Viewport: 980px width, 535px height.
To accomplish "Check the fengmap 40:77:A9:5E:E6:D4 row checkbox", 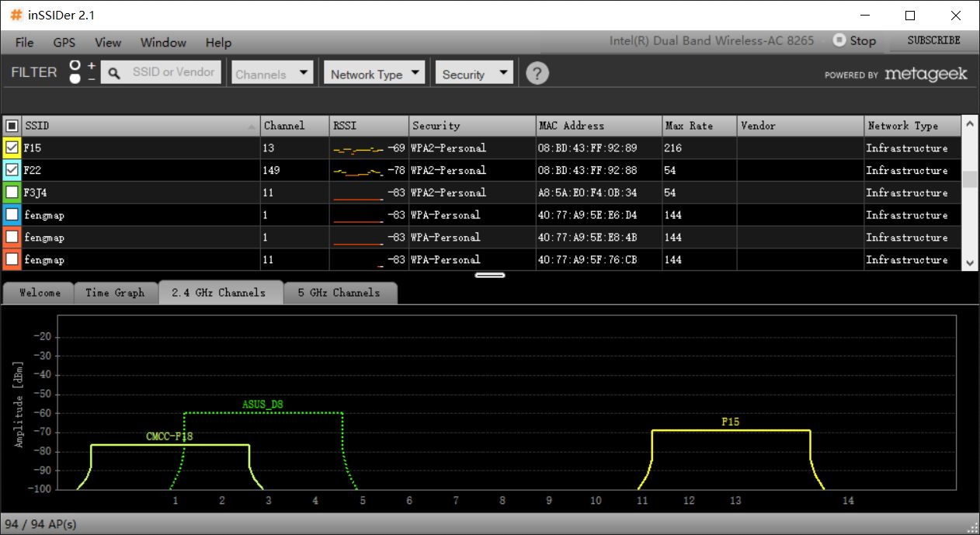I will point(12,215).
